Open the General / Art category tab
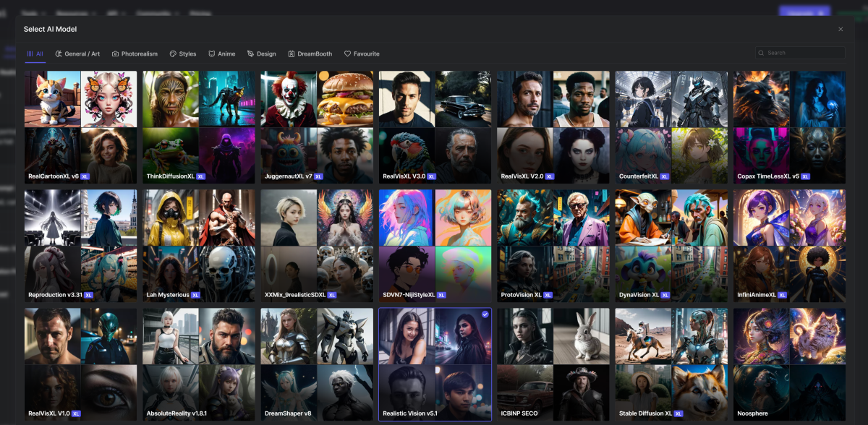868x425 pixels. click(77, 53)
